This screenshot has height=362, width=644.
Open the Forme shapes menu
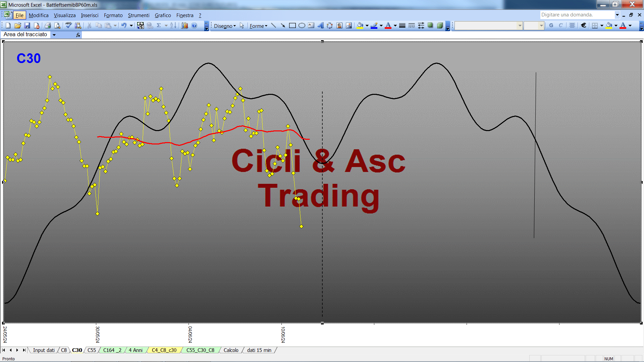258,26
